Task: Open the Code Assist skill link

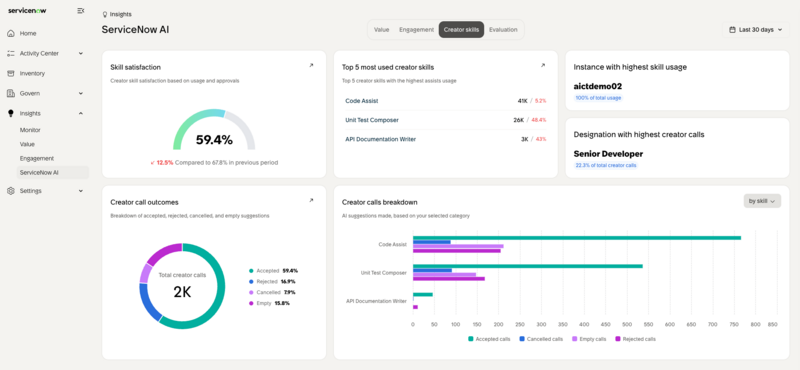Action: 362,101
